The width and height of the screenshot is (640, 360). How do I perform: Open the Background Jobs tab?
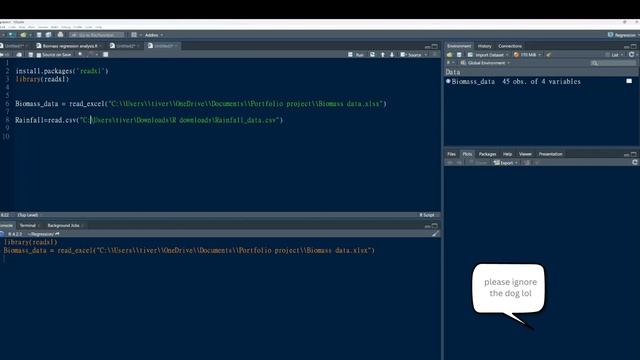tap(63, 225)
